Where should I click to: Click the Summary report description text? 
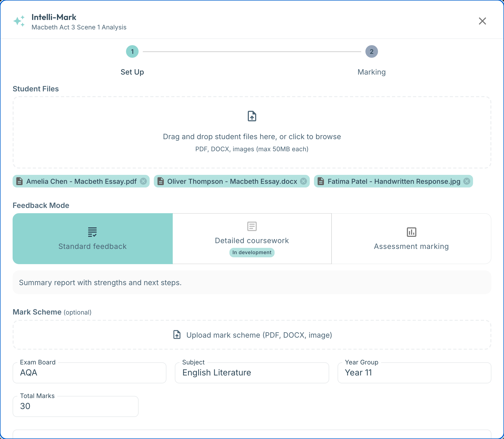[100, 283]
